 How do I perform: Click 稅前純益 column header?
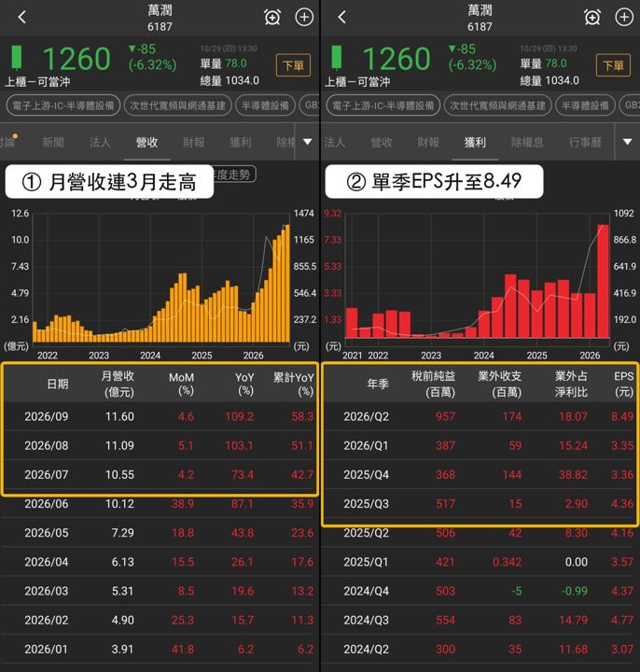[x=434, y=384]
